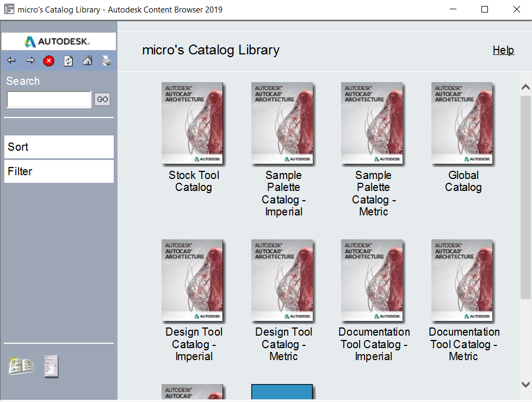Screen dimensions: 532x402
Task: Click the scroll down arrow
Action: point(525,385)
